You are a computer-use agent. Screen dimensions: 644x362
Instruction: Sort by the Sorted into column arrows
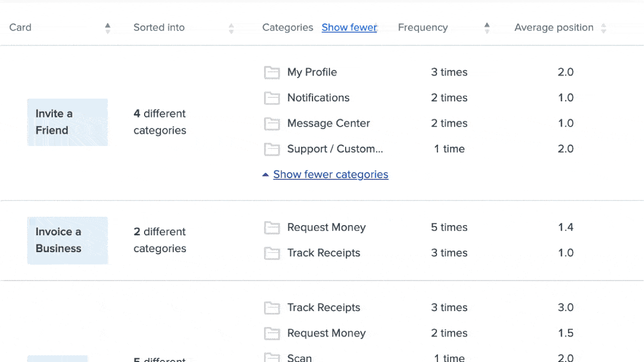click(231, 28)
